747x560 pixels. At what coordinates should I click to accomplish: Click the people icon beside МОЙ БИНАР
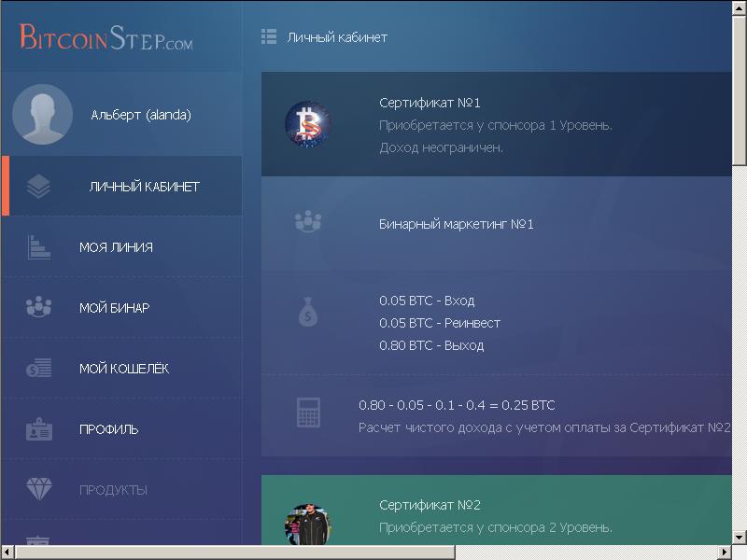38,307
